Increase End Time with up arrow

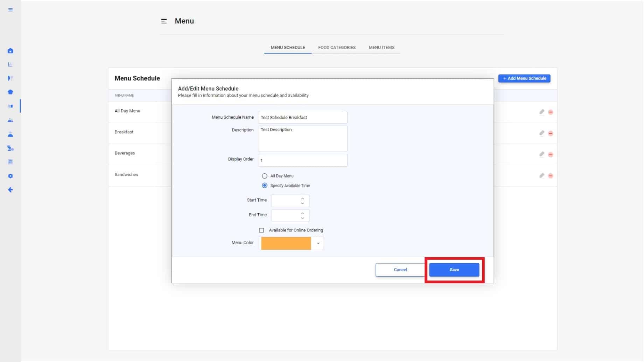click(x=303, y=213)
